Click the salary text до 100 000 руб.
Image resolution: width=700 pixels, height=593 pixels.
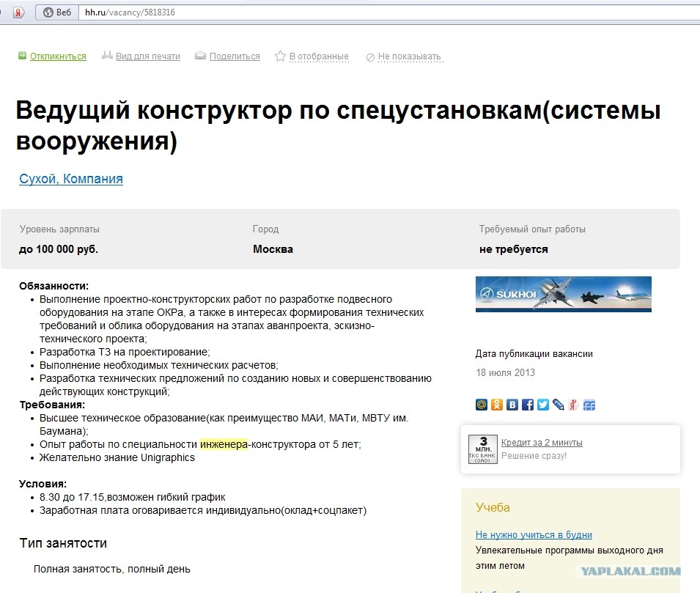tap(59, 249)
